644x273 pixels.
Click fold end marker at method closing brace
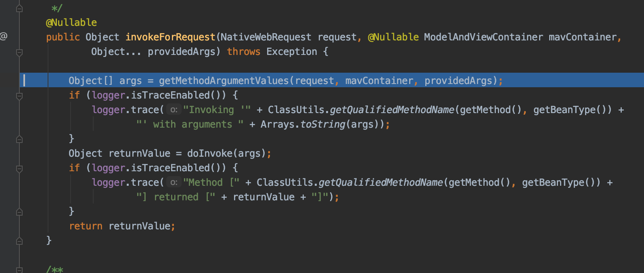(19, 241)
